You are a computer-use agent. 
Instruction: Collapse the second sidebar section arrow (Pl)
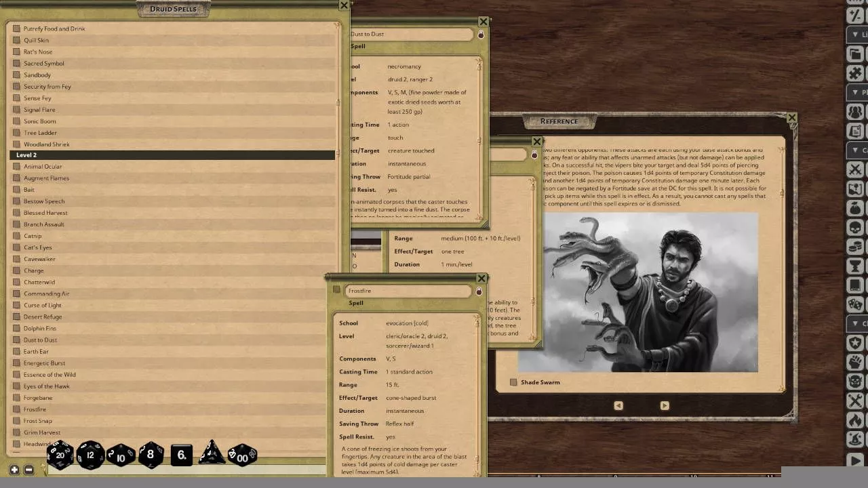(856, 92)
